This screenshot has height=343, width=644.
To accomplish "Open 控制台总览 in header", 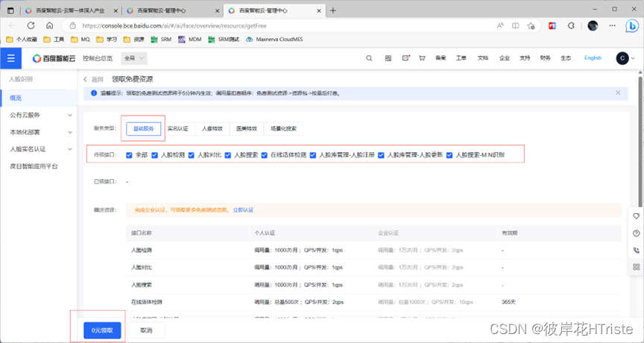I will coord(98,58).
